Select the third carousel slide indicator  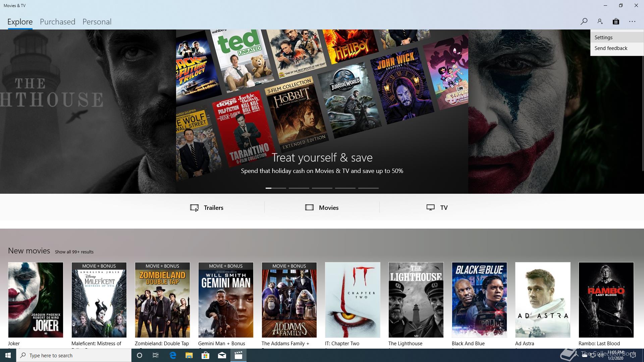coord(322,188)
